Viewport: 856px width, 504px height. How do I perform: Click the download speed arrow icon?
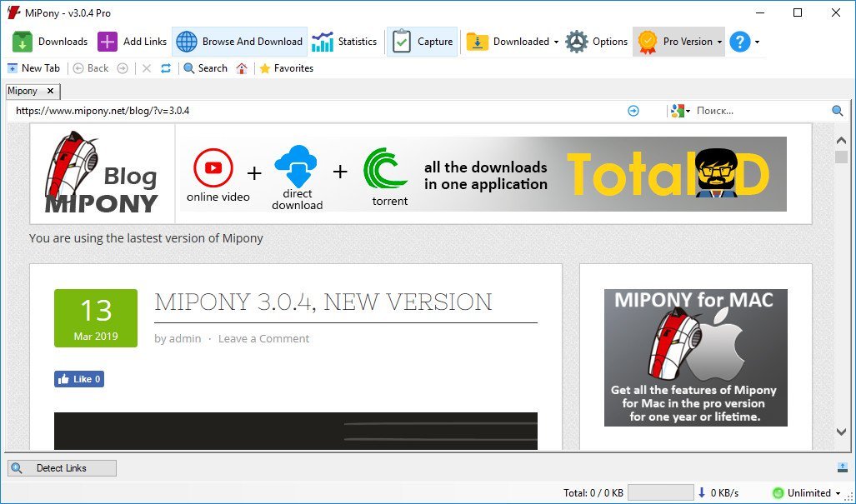click(702, 492)
